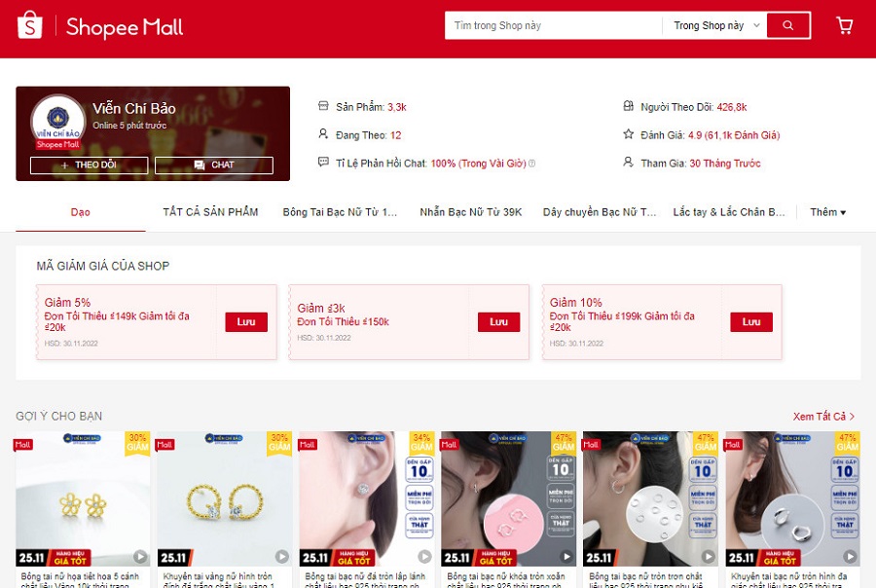
Task: Switch to 'TẤT CẢ SẢN PHẨM' tab
Action: pyautogui.click(x=210, y=212)
